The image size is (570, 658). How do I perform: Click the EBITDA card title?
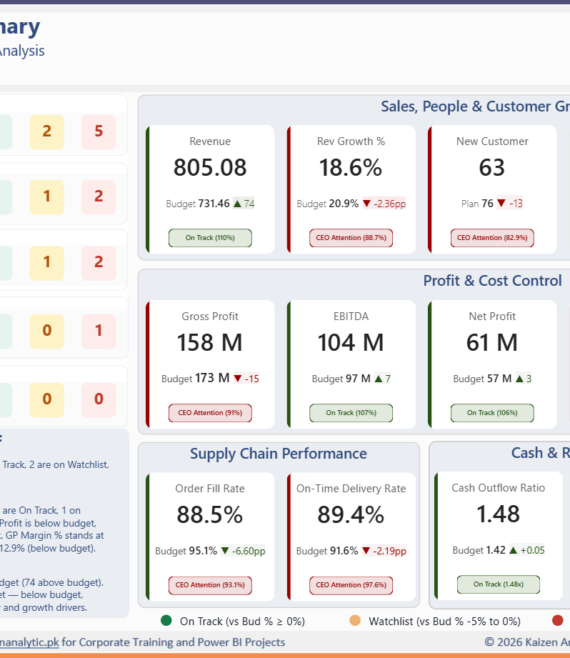(351, 316)
